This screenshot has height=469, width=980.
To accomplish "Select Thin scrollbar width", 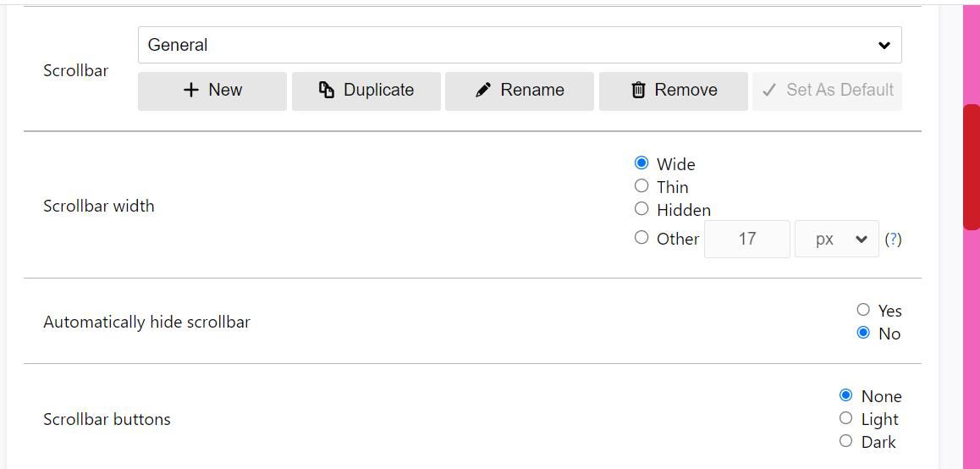I will [x=641, y=186].
